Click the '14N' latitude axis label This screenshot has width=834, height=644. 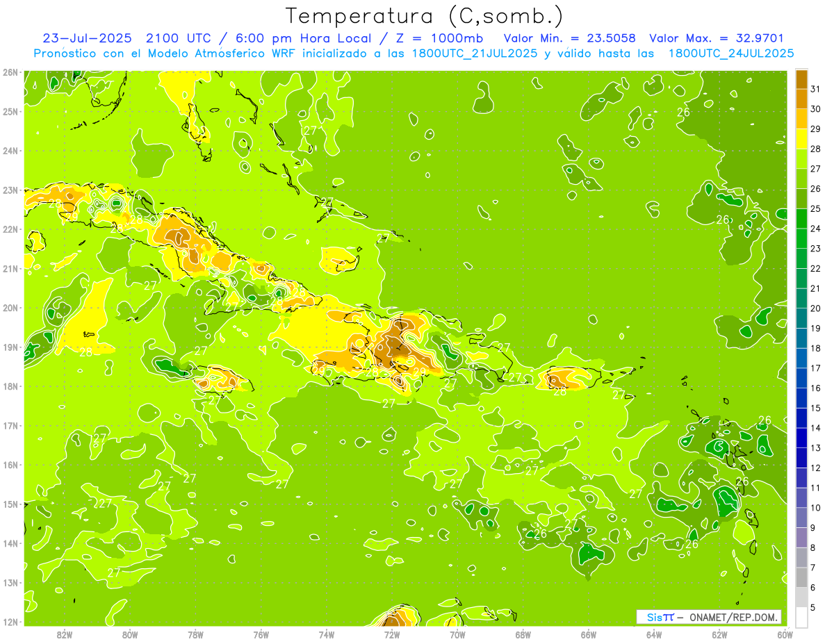[10, 543]
